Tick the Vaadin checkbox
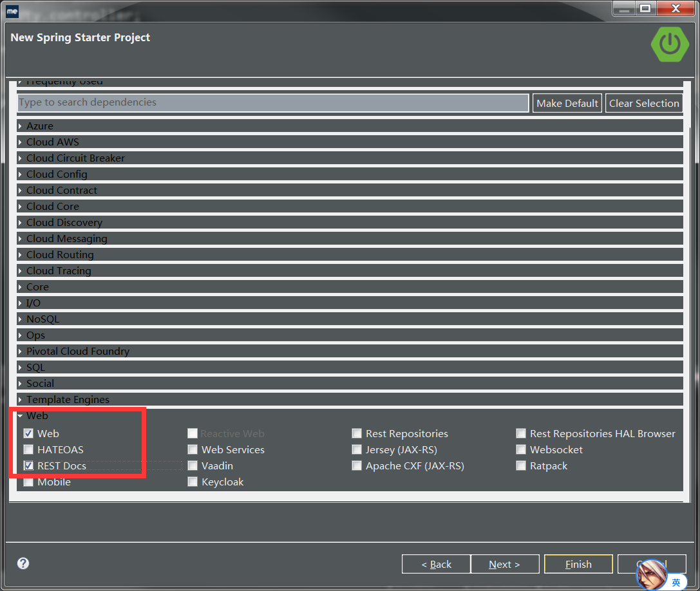700x591 pixels. point(193,465)
